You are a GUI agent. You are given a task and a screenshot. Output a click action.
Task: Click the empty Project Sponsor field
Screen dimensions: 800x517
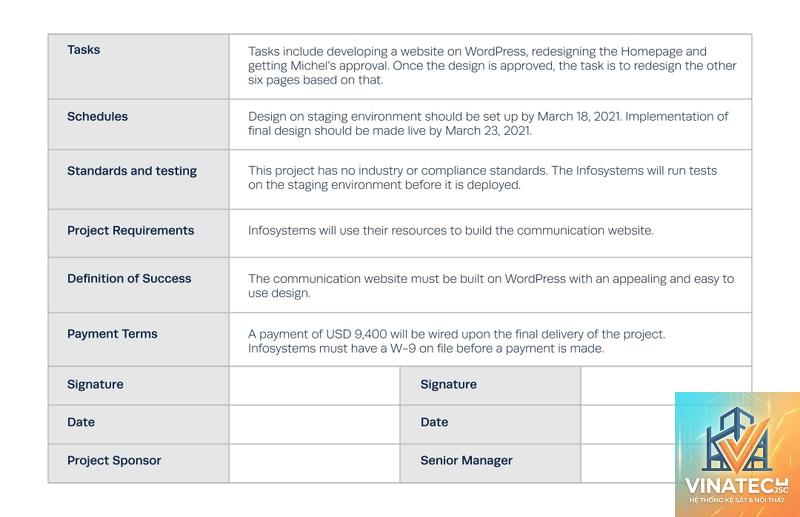tap(314, 463)
